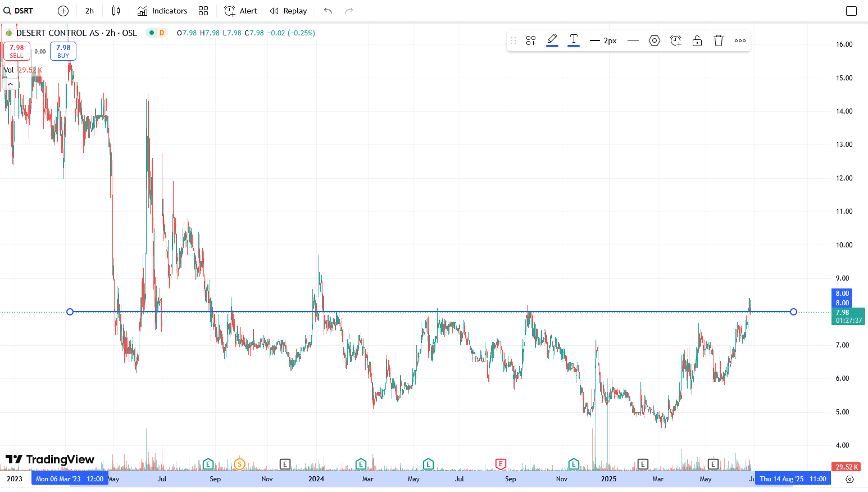Open the drawing settings hexagon icon
Viewport: 868px width, 492px height.
(655, 40)
